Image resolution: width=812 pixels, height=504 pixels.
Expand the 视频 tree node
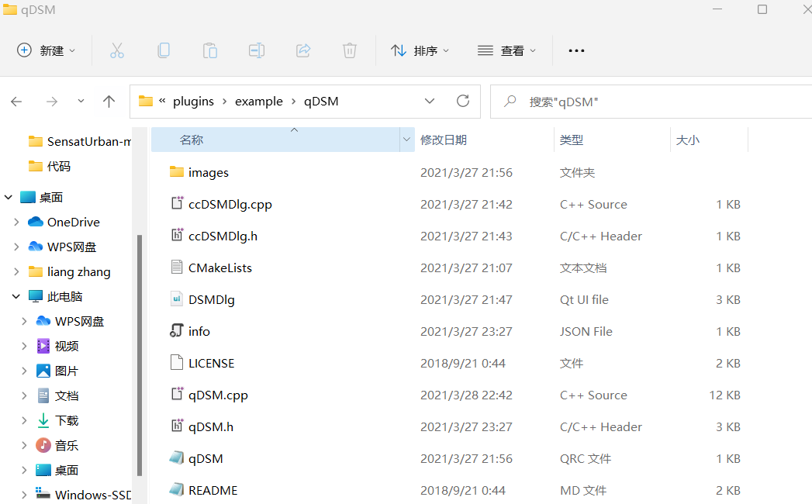pos(24,346)
